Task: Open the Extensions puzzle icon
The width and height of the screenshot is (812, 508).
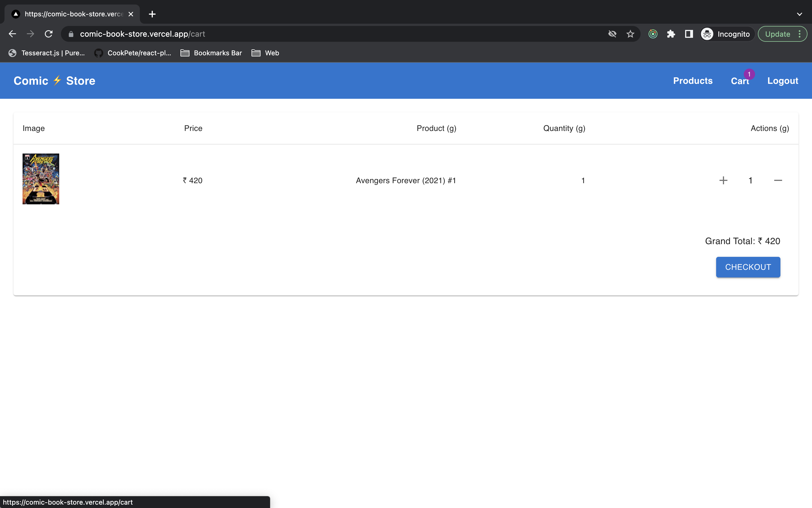Action: tap(671, 34)
